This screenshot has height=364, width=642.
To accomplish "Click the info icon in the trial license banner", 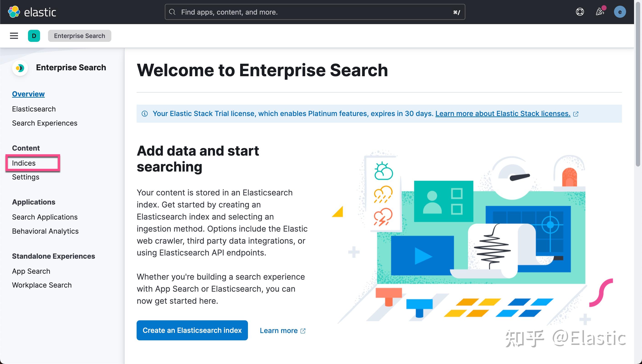I will [x=145, y=114].
